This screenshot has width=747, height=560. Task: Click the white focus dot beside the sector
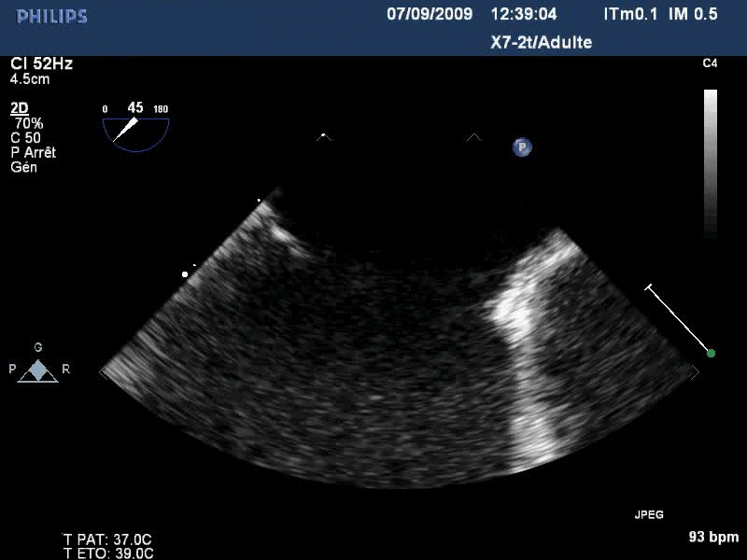point(185,274)
